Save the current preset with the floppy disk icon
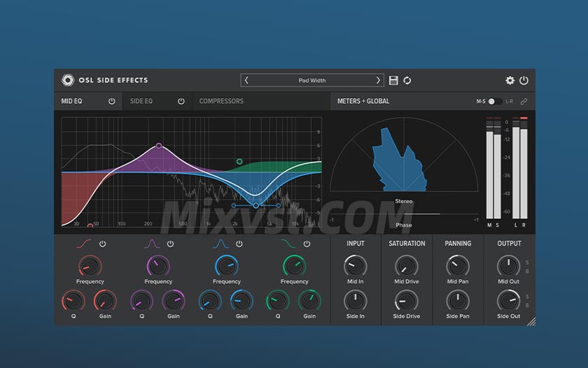Viewport: 588px width, 368px height. (x=393, y=81)
